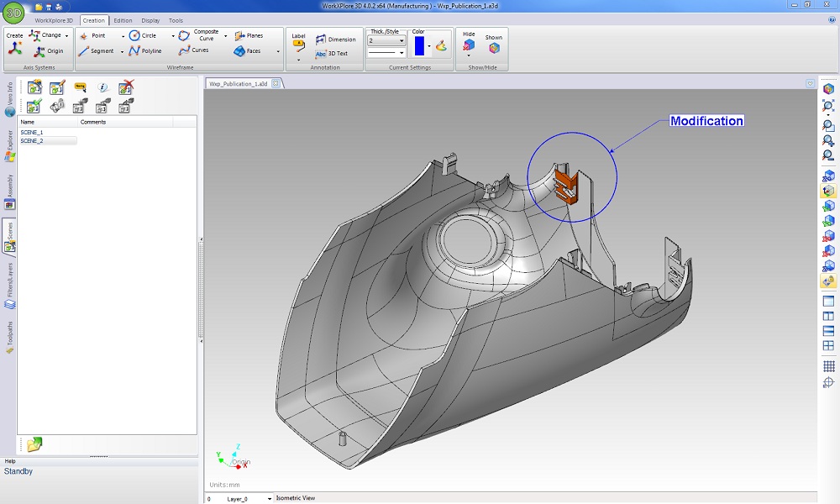Open the line style dropdown
Viewport: 840px width, 504px height.
[x=402, y=53]
